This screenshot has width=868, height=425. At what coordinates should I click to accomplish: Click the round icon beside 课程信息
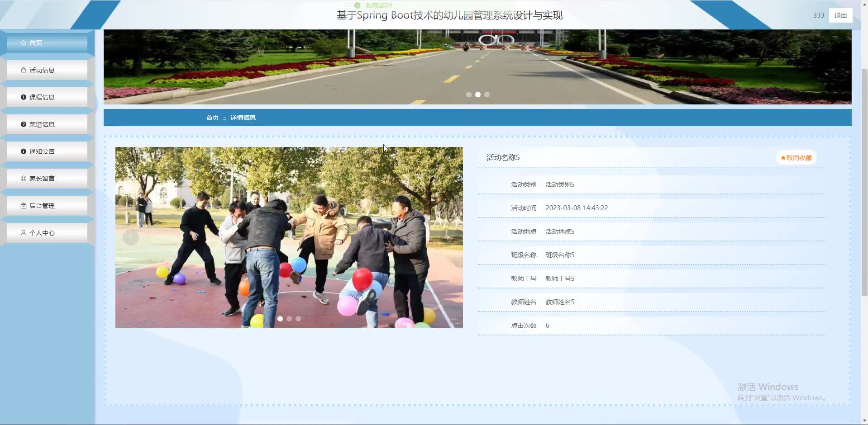point(24,97)
